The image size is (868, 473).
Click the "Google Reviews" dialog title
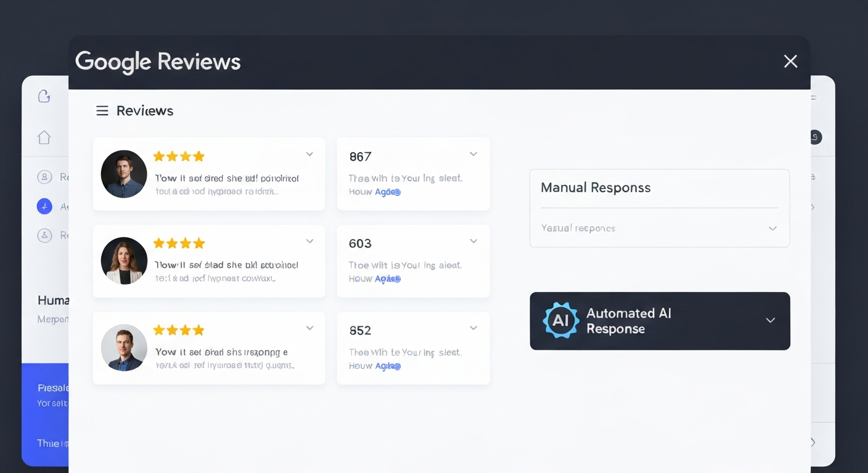pyautogui.click(x=158, y=62)
